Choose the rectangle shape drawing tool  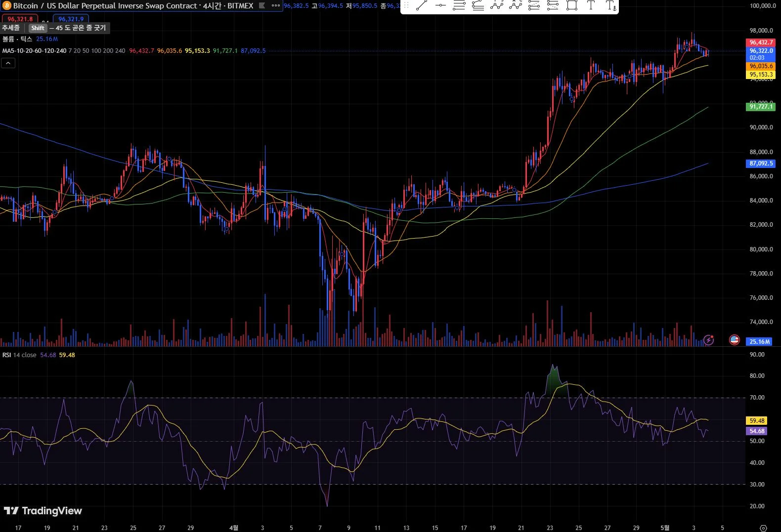click(572, 6)
